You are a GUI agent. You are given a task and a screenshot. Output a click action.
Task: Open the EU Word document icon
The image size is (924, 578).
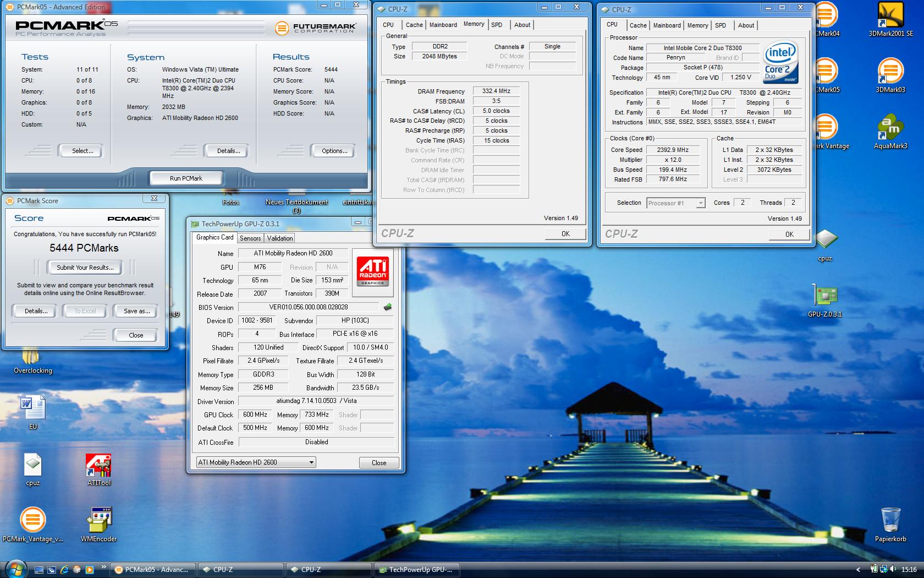(x=33, y=413)
